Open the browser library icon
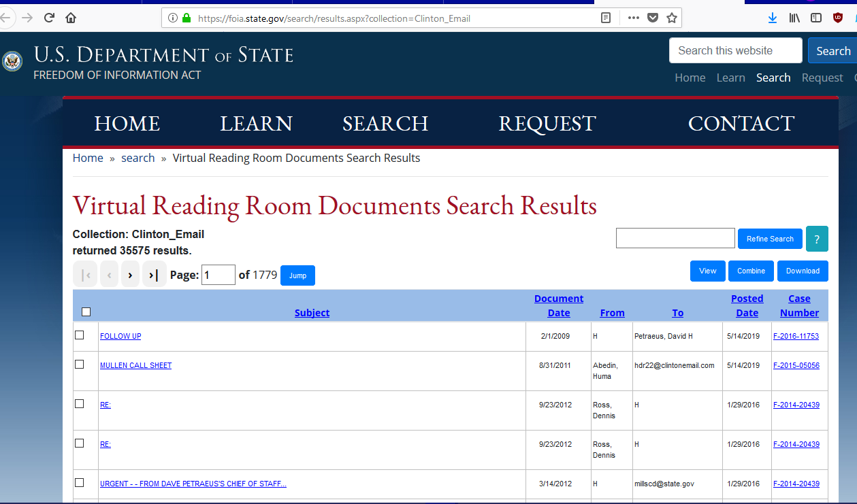Viewport: 857px width, 504px height. (794, 18)
